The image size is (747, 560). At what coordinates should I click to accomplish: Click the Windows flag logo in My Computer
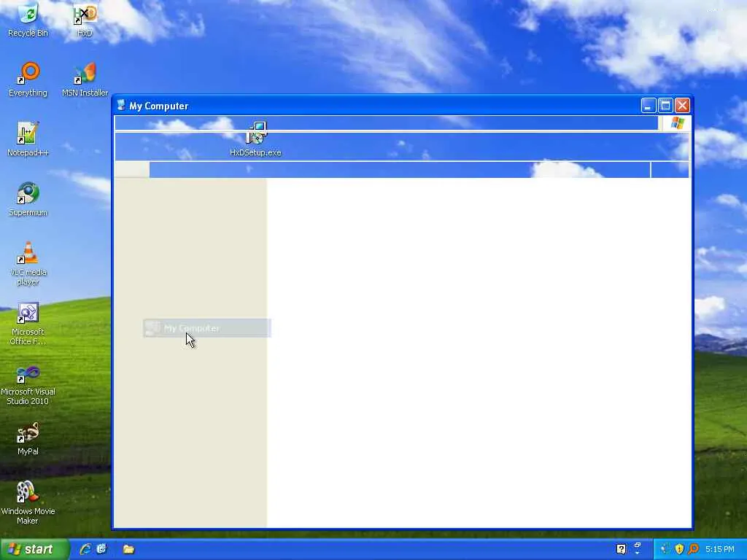(677, 122)
